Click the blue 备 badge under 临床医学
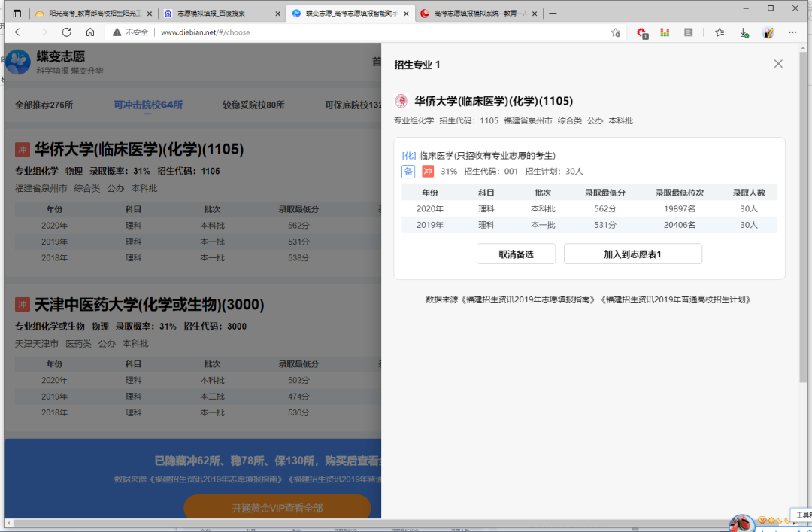 (408, 172)
